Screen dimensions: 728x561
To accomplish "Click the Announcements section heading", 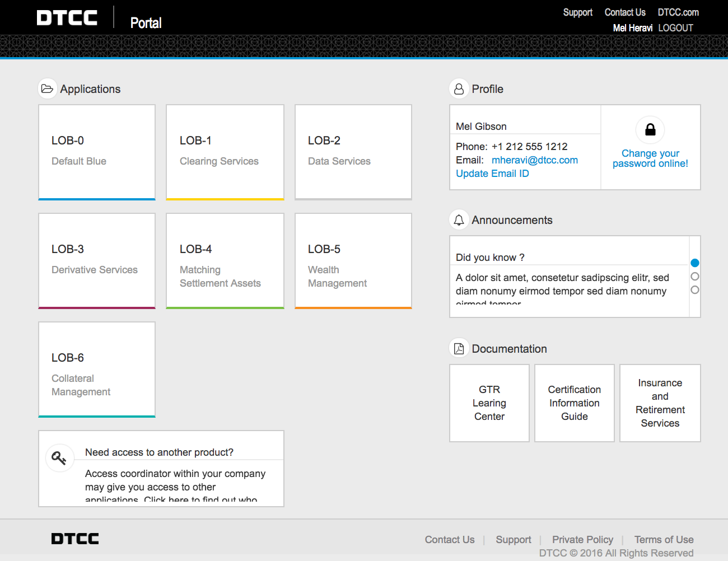I will pyautogui.click(x=512, y=220).
